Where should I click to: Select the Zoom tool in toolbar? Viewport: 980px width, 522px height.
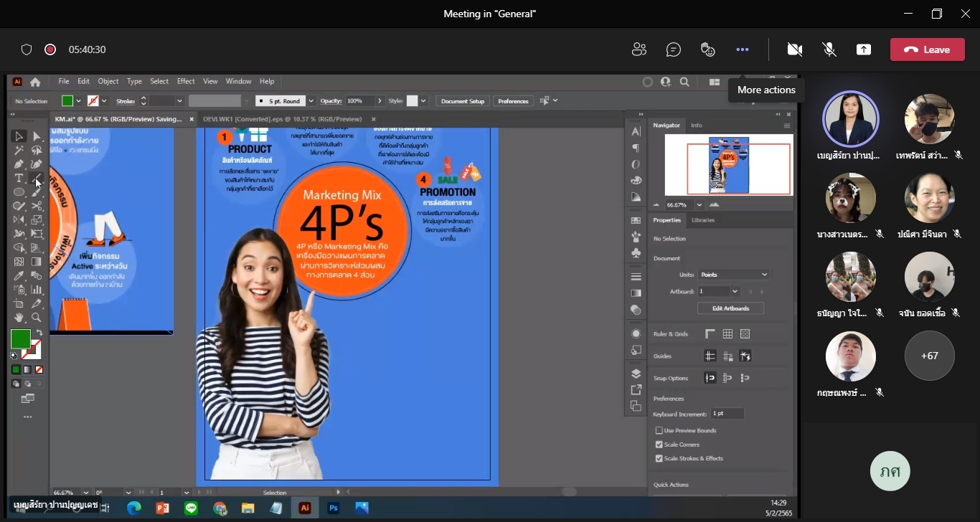point(37,318)
